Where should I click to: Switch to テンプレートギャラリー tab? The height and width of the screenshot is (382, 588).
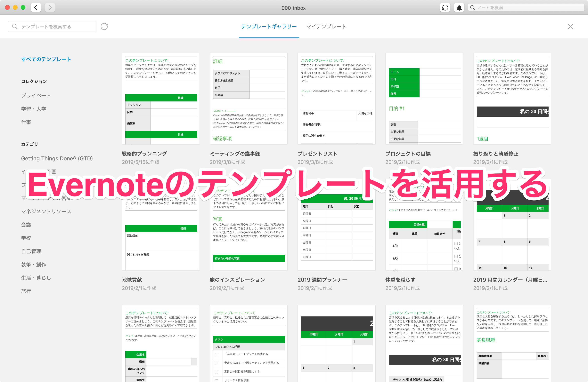tap(269, 26)
